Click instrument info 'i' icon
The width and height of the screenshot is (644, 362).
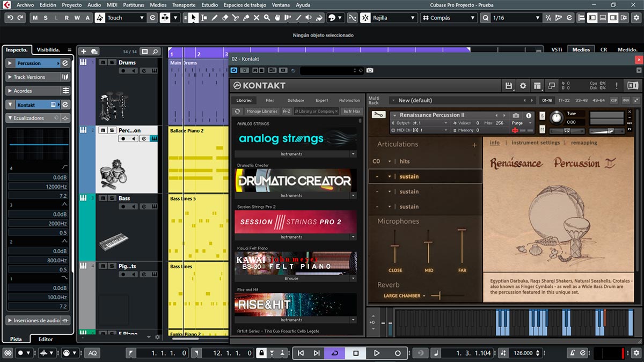point(529,115)
